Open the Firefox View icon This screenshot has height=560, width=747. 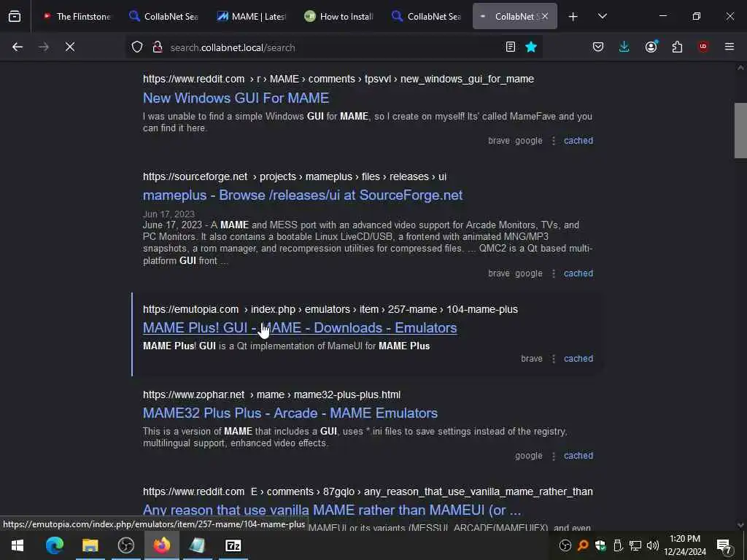(15, 16)
